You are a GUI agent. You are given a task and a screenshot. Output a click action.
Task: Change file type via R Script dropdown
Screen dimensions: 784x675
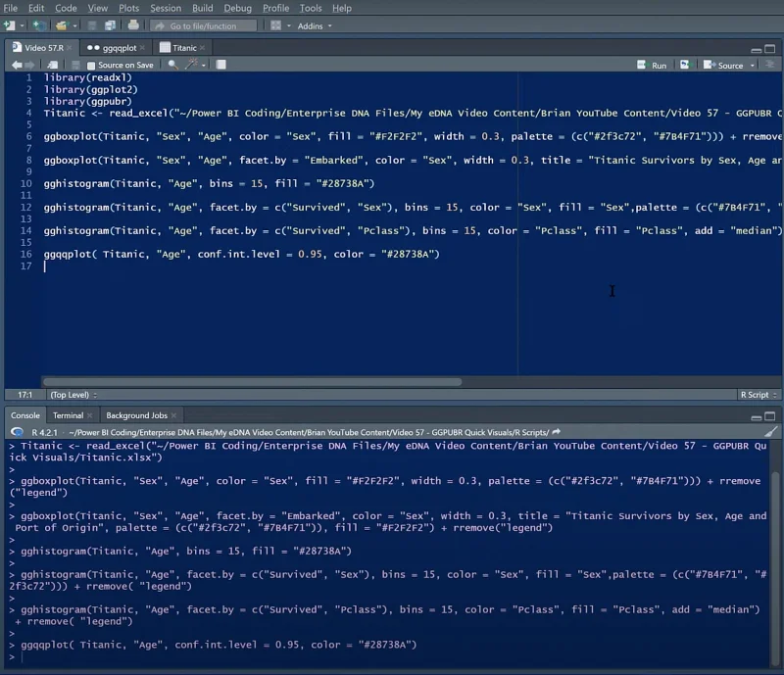[759, 395]
